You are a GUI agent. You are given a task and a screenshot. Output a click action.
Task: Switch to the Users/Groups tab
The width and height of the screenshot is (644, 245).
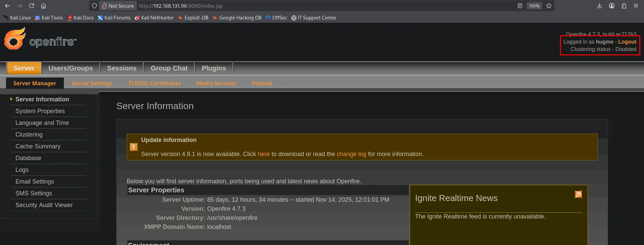[71, 68]
